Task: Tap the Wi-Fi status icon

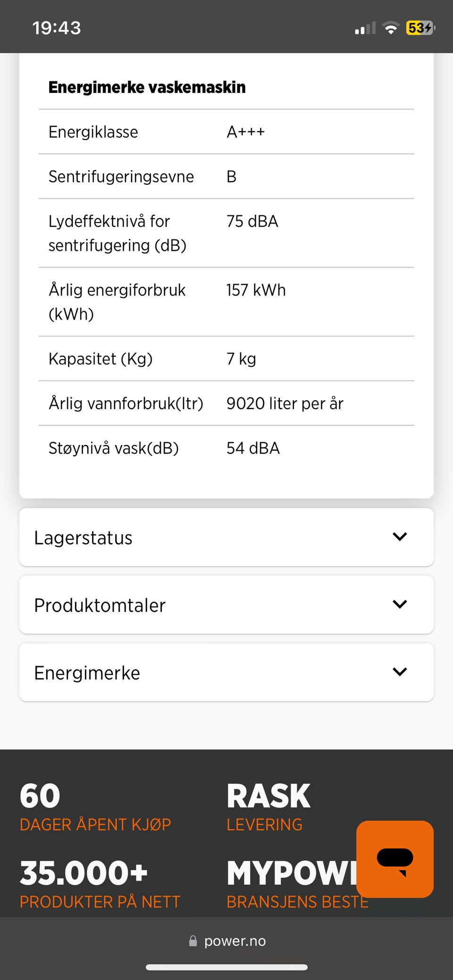Action: [390, 28]
